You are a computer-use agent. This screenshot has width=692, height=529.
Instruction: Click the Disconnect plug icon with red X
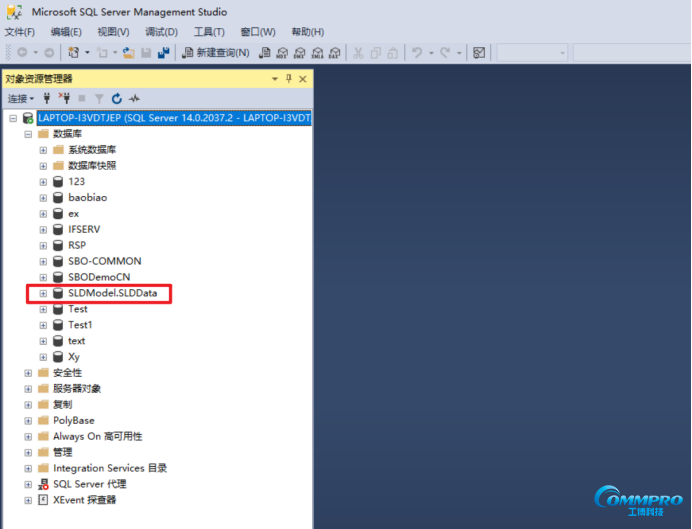point(64,98)
